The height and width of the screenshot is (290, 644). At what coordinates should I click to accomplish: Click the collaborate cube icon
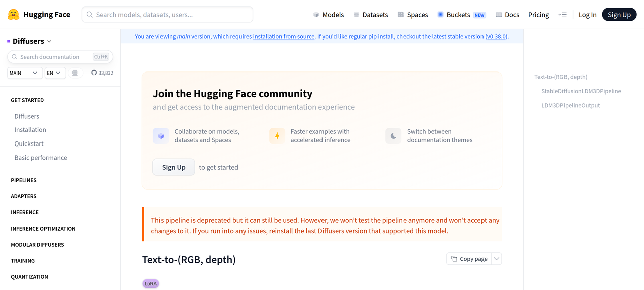tap(161, 136)
